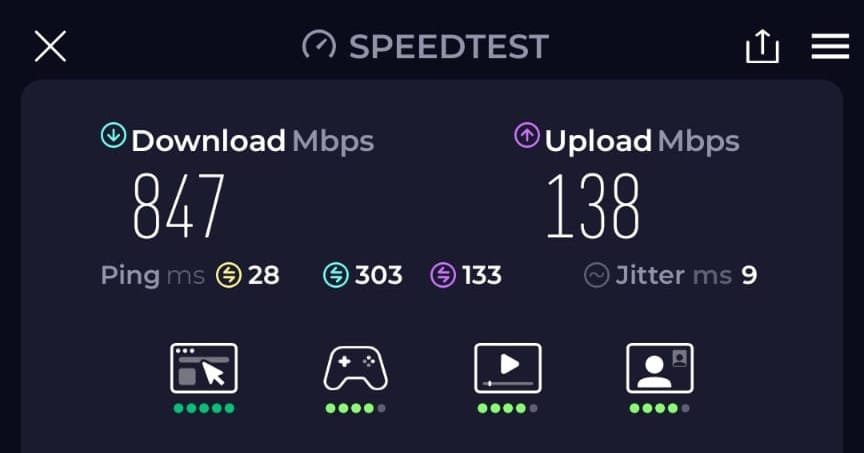The image size is (864, 453).
Task: Tap the rating dots under gaming controller
Action: tap(355, 408)
